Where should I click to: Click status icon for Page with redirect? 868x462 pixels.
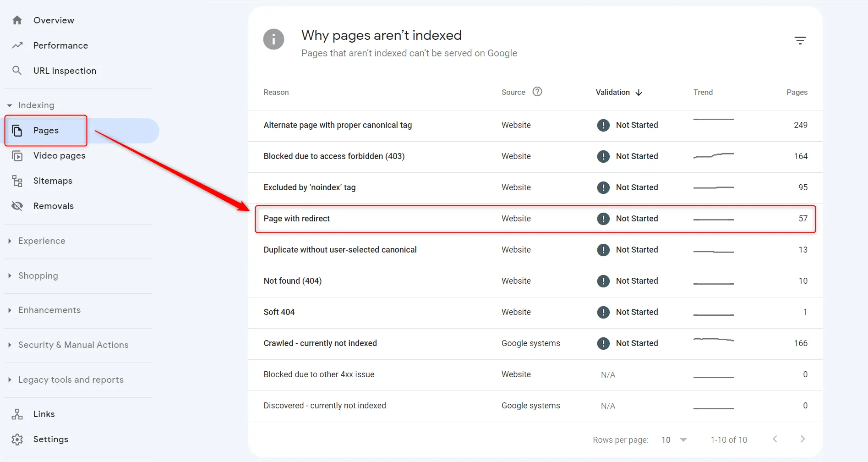click(x=603, y=219)
